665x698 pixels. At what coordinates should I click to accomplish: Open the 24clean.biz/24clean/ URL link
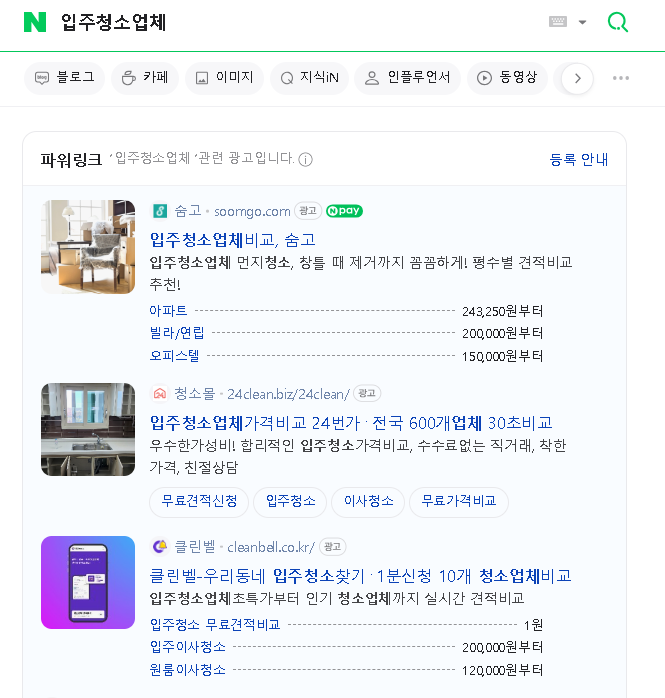[x=288, y=394]
